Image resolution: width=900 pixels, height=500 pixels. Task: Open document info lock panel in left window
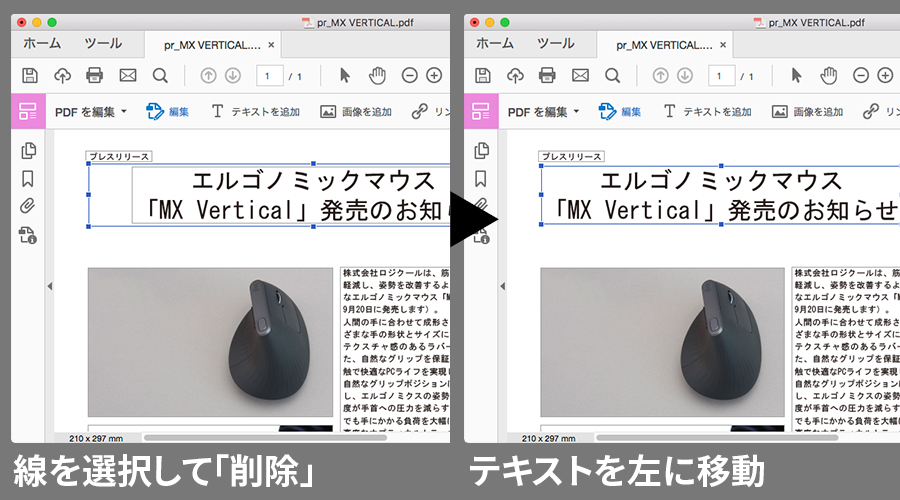coord(28,235)
